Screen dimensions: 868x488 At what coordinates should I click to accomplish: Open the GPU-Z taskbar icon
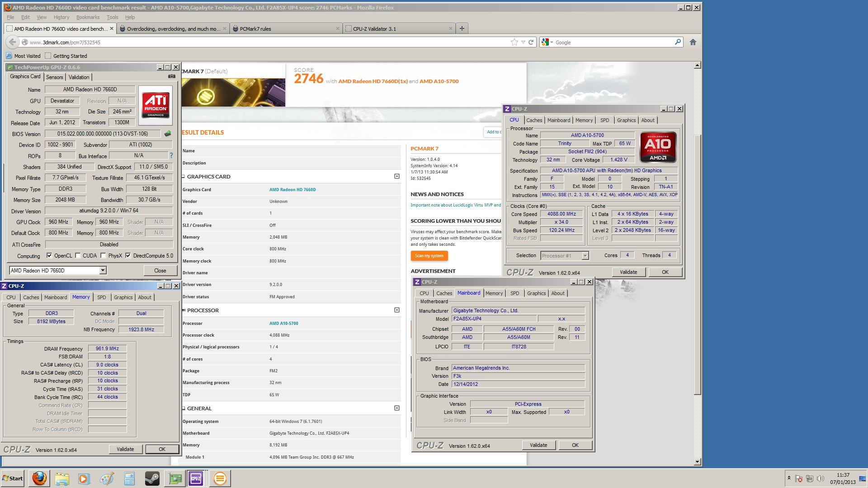coord(175,478)
